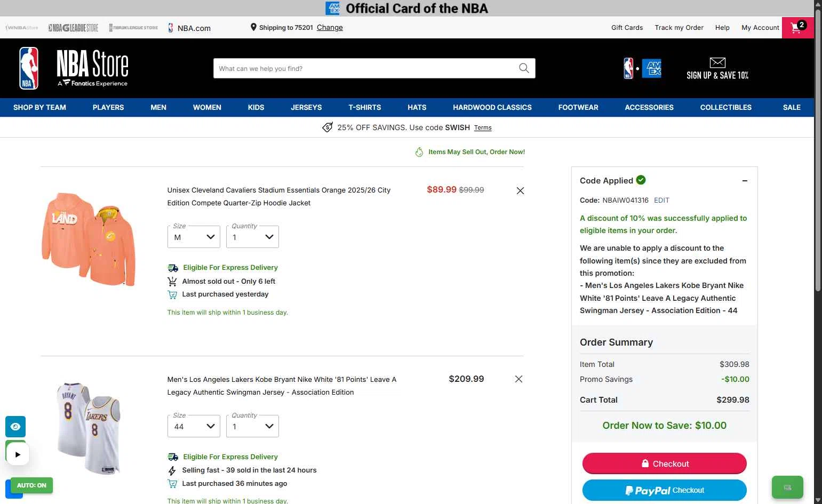Open the WNBA Store link
This screenshot has height=504, width=822.
pyautogui.click(x=22, y=28)
